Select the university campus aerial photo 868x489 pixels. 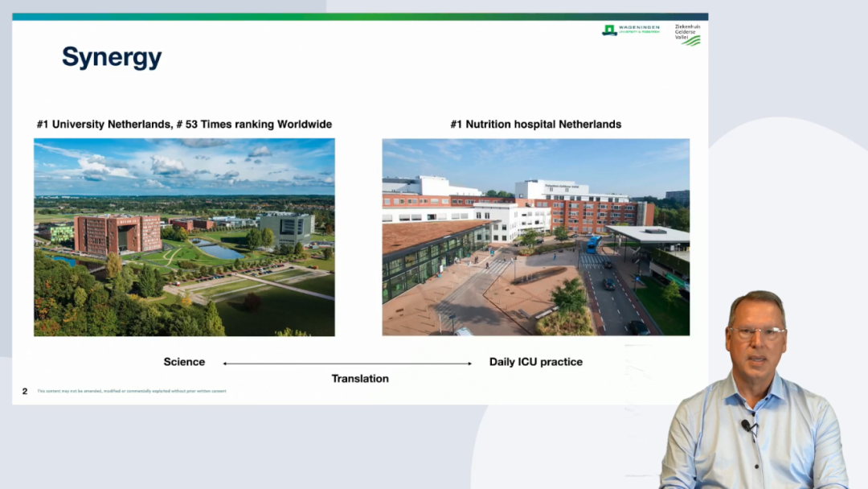click(184, 237)
